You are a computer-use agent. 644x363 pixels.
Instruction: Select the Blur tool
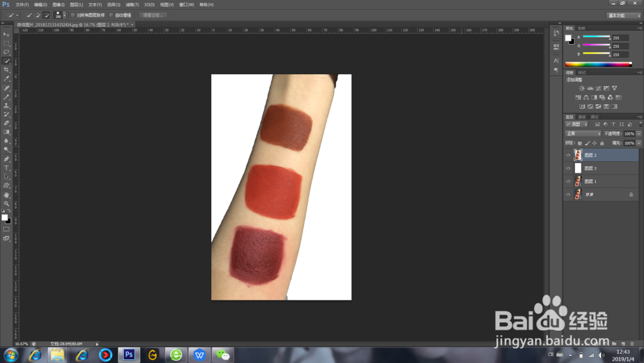coord(6,141)
